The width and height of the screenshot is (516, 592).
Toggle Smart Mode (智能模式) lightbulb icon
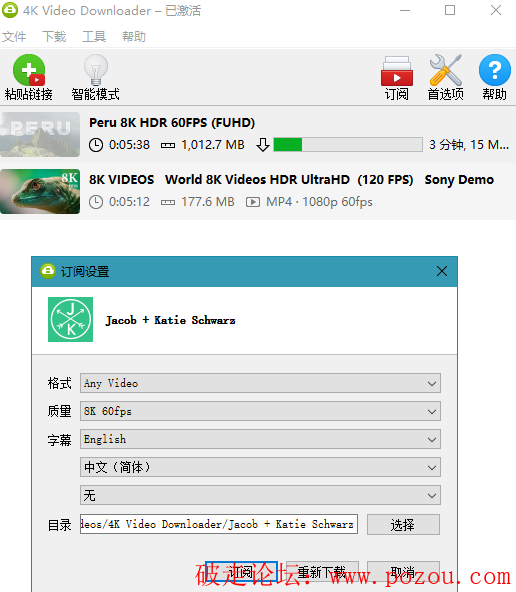click(x=95, y=70)
